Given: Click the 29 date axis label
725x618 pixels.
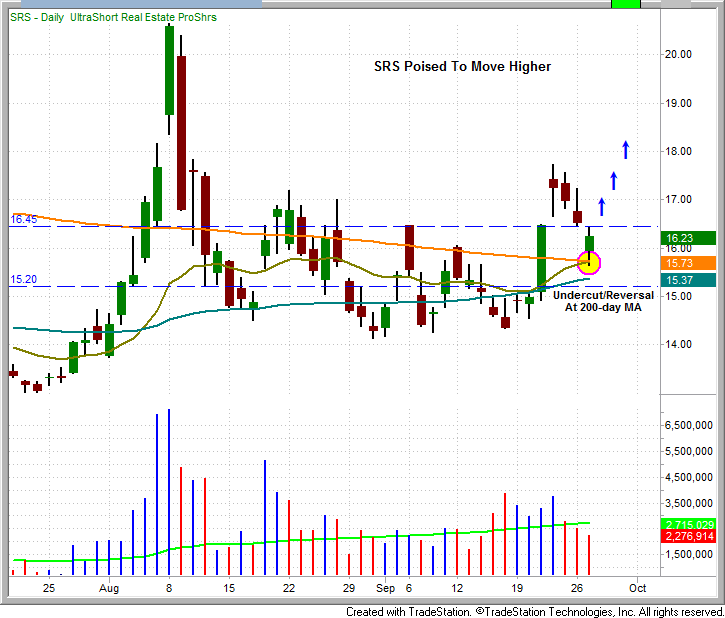Looking at the screenshot, I should pos(349,588).
